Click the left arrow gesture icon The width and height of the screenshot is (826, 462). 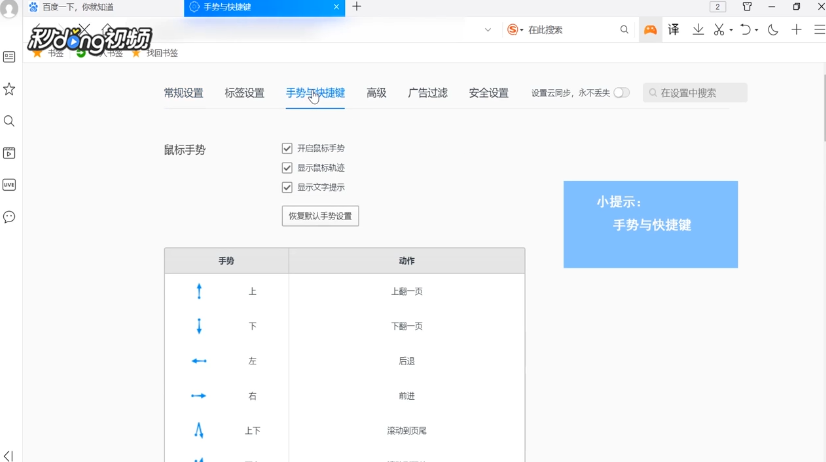[199, 361]
